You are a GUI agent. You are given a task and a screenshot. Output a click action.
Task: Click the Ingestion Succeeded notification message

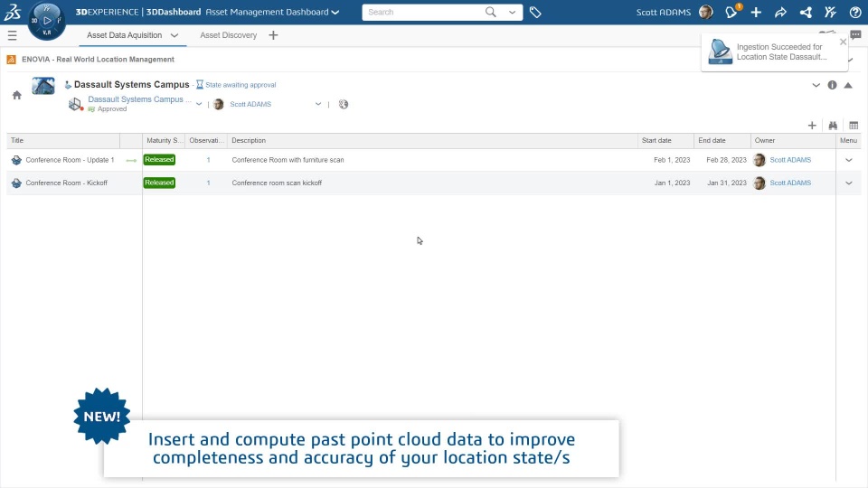781,52
